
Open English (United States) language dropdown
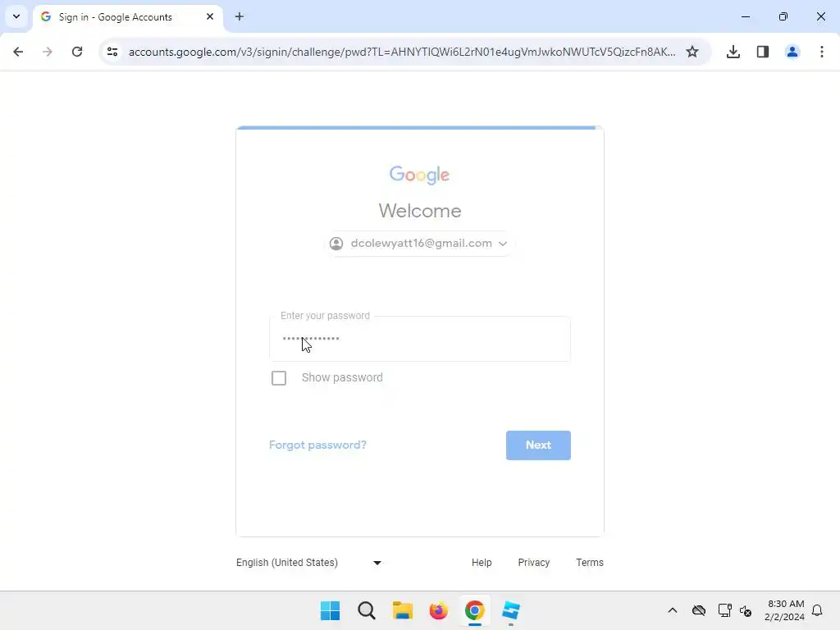pos(309,563)
